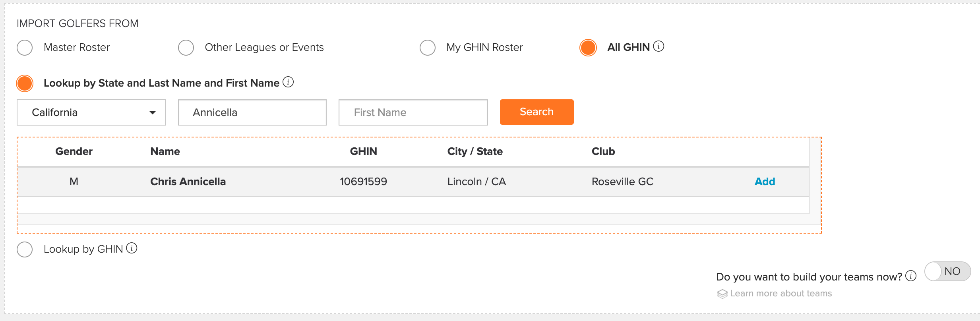
Task: Add Chris Annicella to the roster
Action: pos(765,182)
